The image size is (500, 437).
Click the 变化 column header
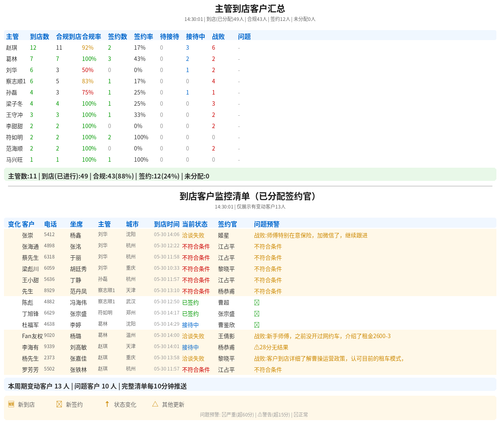click(x=14, y=224)
